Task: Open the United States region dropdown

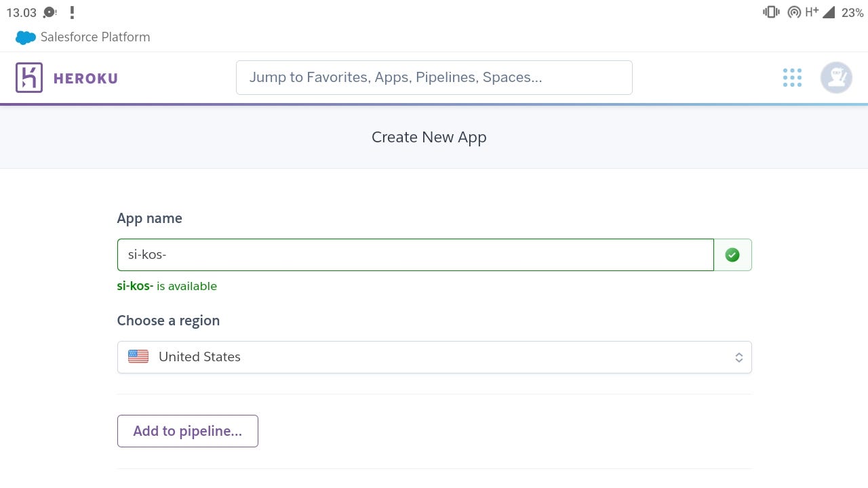Action: coord(434,357)
